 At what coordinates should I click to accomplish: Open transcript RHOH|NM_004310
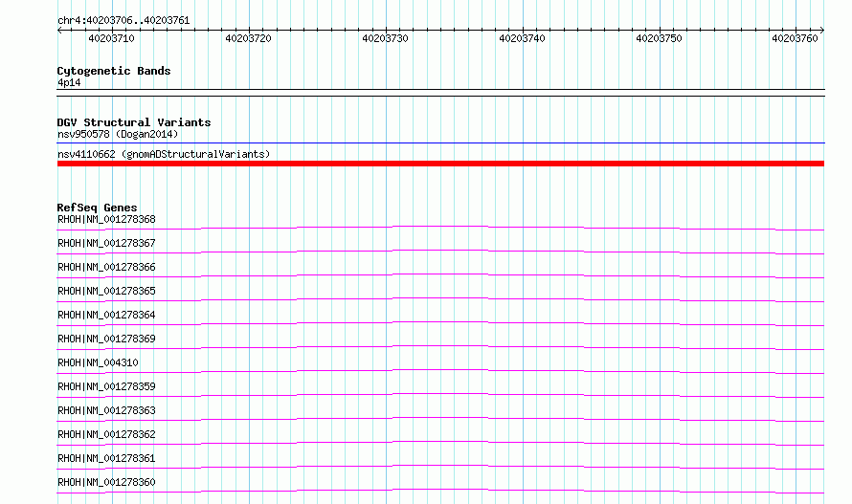coord(98,362)
